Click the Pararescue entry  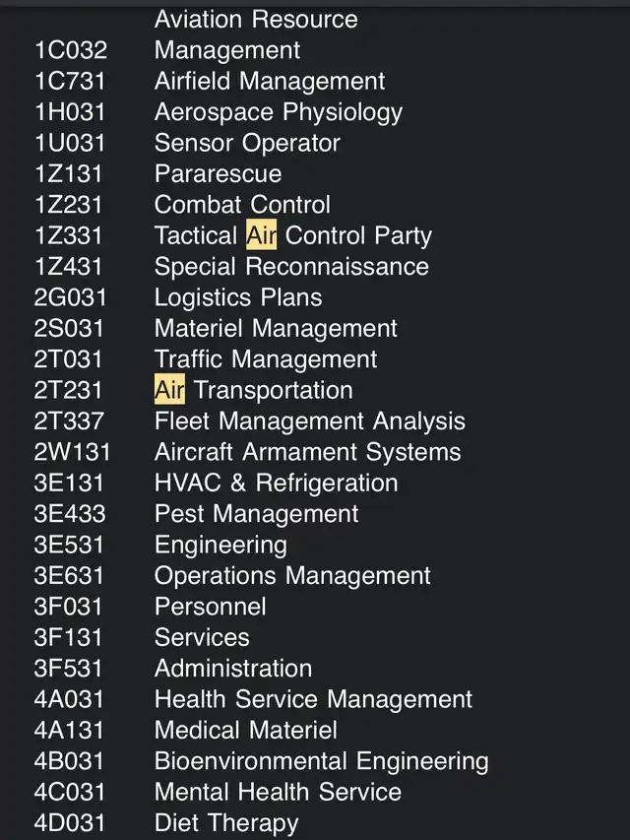click(218, 173)
